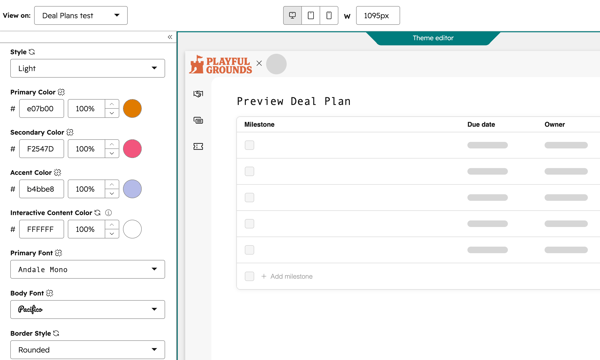Decrease Interactive Content Color opacity

[x=112, y=233]
